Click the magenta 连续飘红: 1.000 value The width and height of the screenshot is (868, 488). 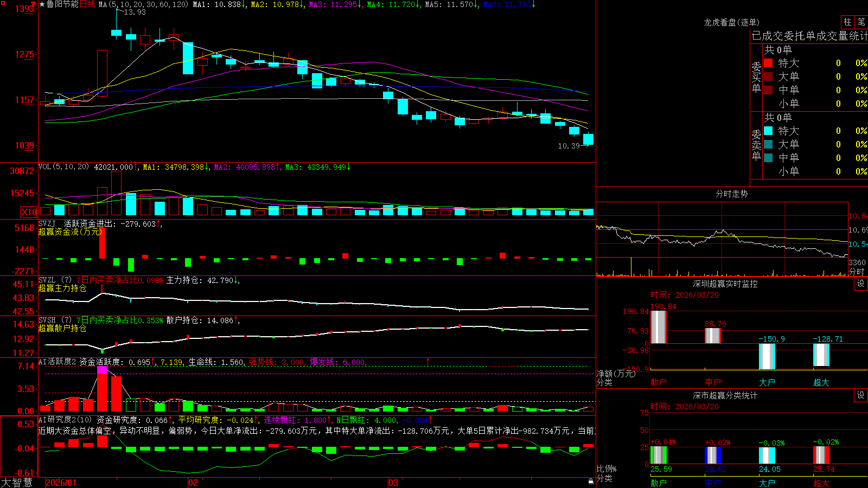[x=297, y=420]
